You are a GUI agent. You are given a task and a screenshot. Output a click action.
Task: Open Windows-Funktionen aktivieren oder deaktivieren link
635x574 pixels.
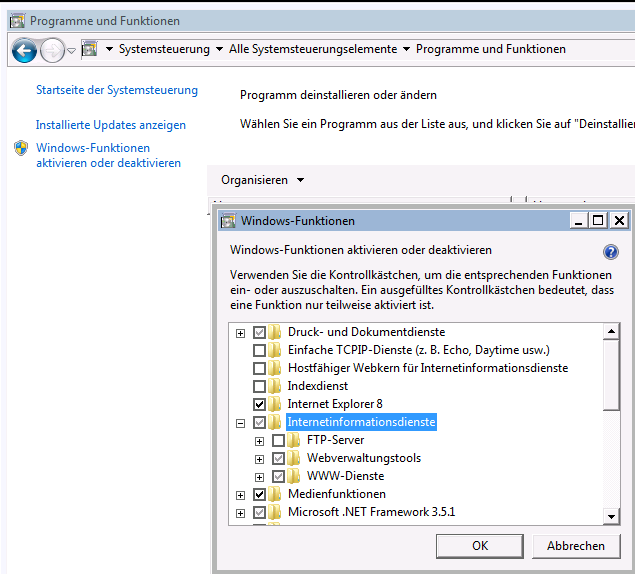pos(108,155)
